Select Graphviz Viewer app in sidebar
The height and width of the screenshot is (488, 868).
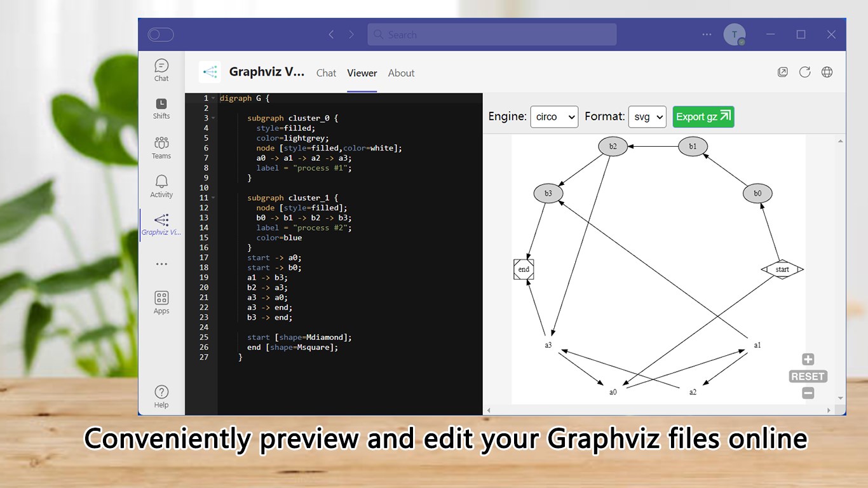(x=161, y=225)
